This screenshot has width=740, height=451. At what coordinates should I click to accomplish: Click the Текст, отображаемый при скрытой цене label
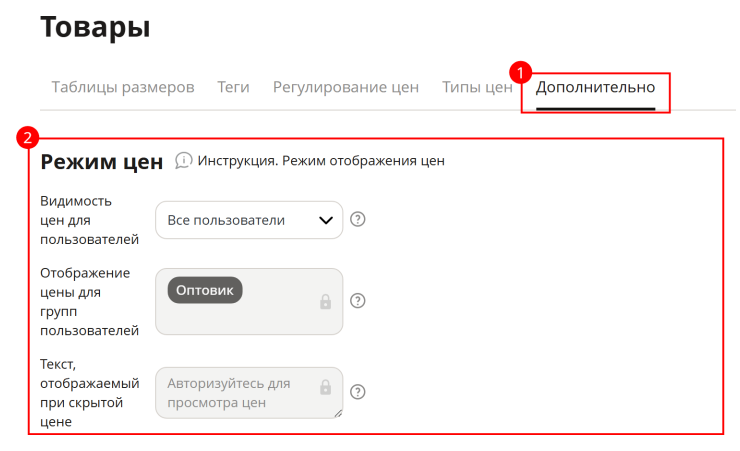pyautogui.click(x=90, y=393)
